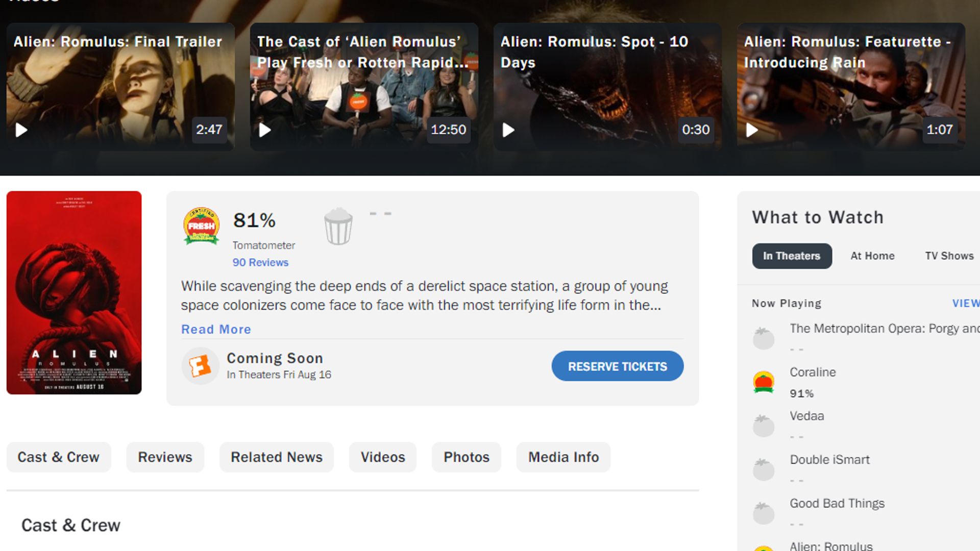Viewport: 980px width, 551px height.
Task: Click the 90 Reviews link
Action: click(260, 262)
